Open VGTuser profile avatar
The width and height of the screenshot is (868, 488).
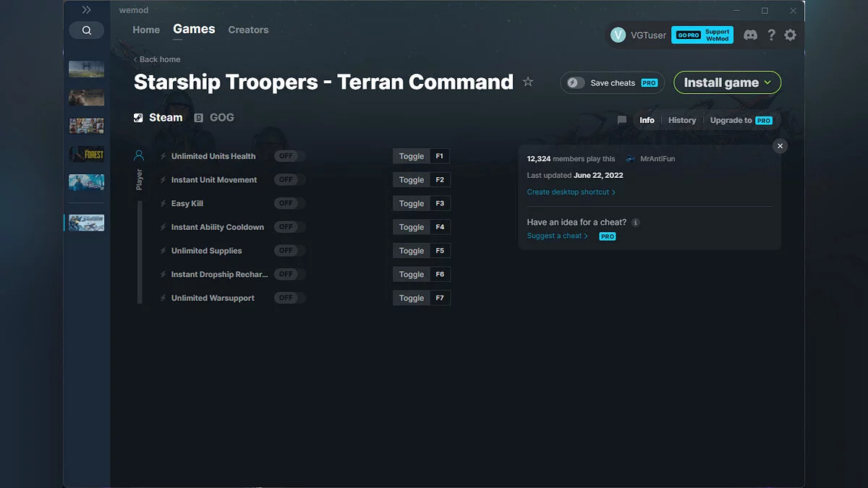(618, 35)
